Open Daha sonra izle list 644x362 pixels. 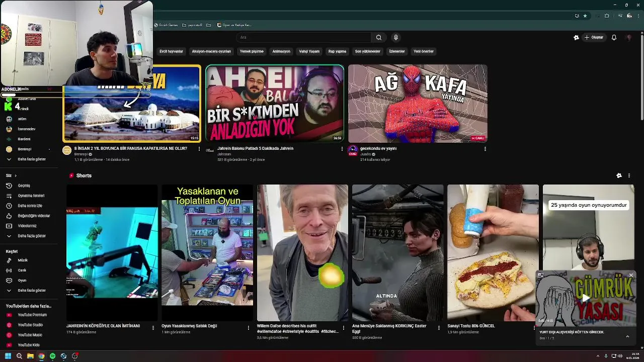(x=30, y=206)
